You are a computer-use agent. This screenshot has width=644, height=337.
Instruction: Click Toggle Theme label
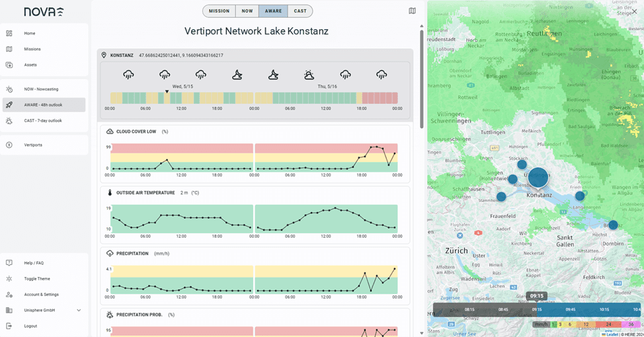tap(37, 279)
